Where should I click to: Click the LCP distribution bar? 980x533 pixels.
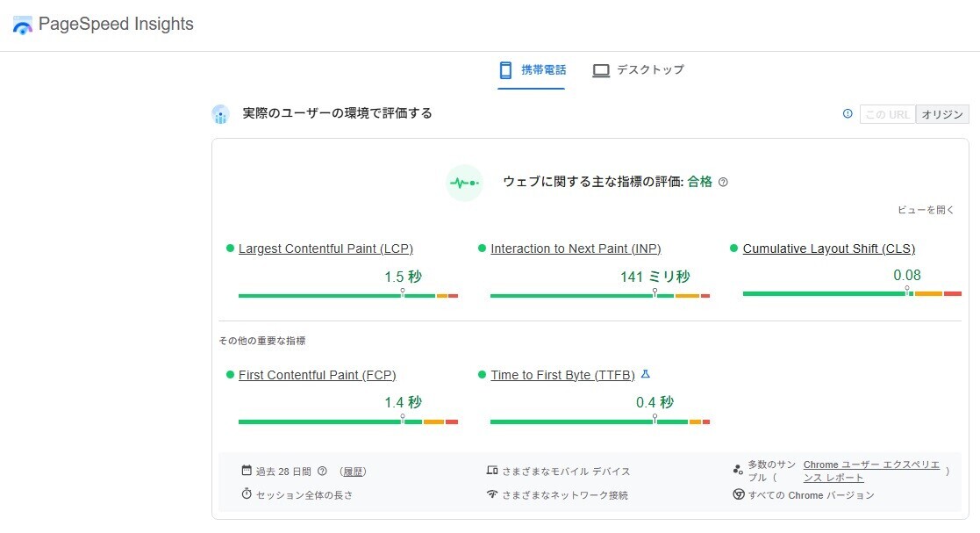point(348,296)
